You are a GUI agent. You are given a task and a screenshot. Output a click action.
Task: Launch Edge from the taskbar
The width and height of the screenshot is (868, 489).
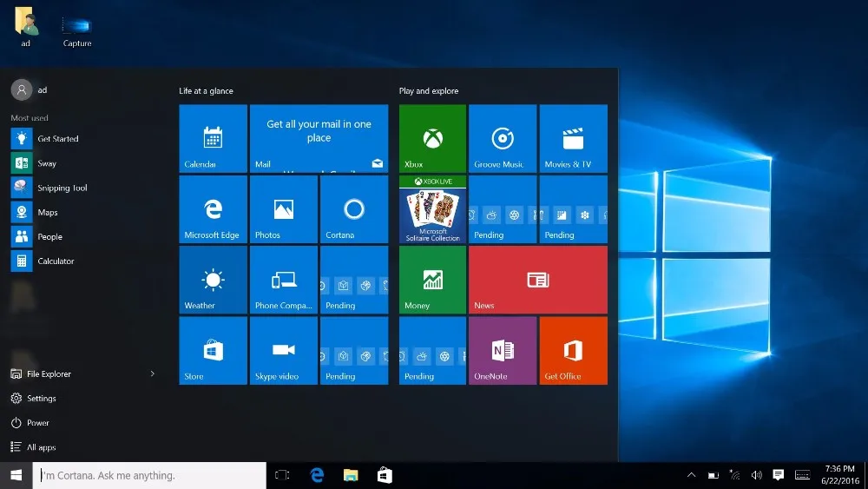click(x=317, y=475)
